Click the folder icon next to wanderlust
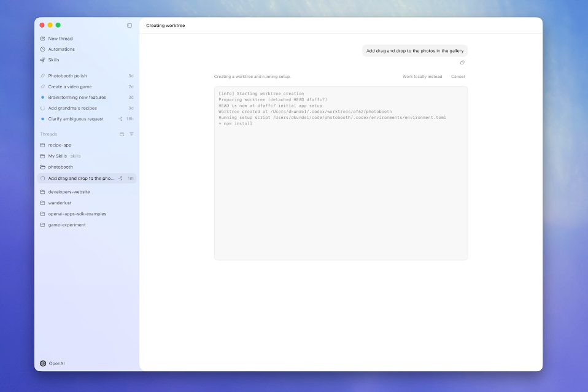This screenshot has height=392, width=588. 43,203
